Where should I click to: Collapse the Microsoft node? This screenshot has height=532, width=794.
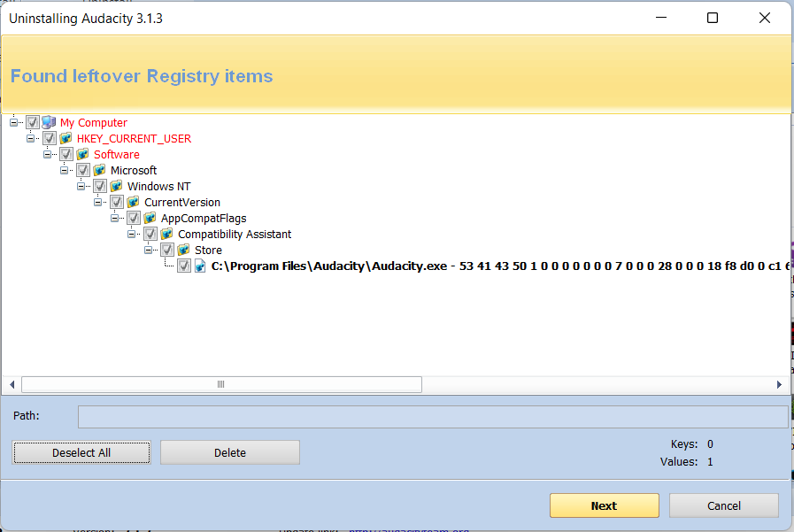64,170
